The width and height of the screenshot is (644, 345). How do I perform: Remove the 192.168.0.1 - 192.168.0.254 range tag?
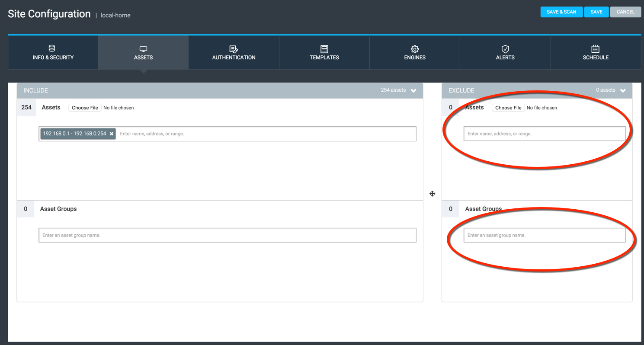pos(112,134)
